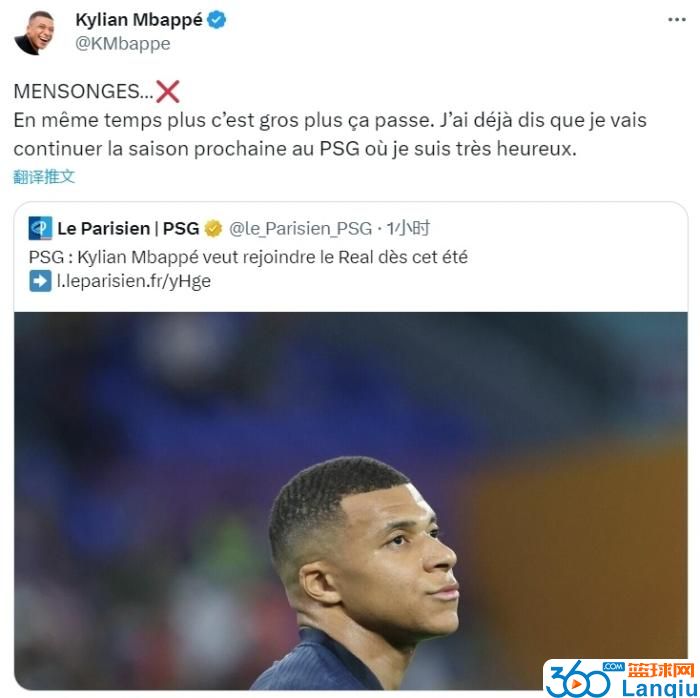Click the red cross mark emoji
The width and height of the screenshot is (700, 698).
tap(167, 91)
